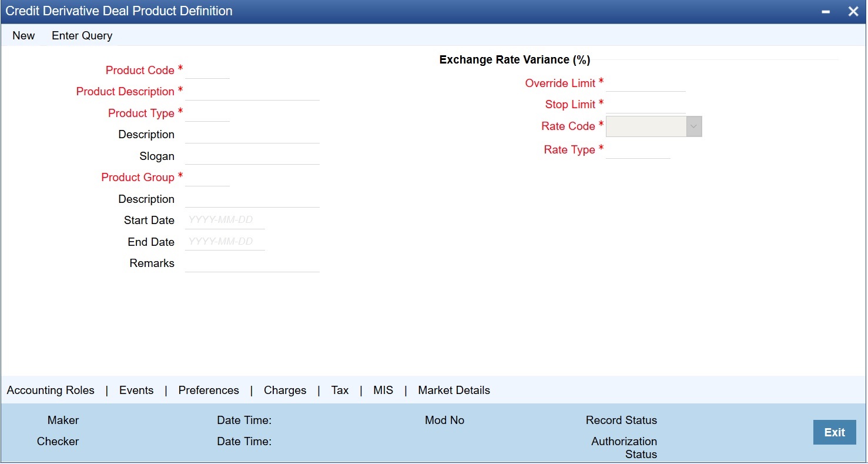The width and height of the screenshot is (868, 464).
Task: Go to the Tax tab
Action: [340, 390]
